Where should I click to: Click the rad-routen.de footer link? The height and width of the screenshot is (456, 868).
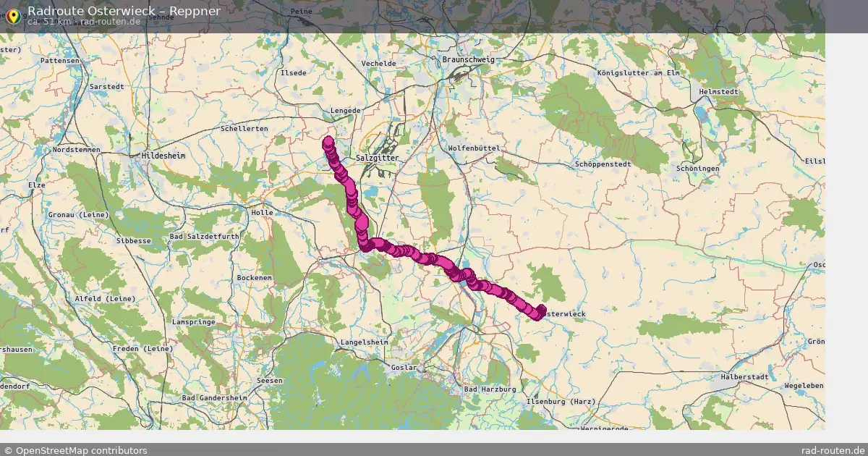(x=833, y=450)
